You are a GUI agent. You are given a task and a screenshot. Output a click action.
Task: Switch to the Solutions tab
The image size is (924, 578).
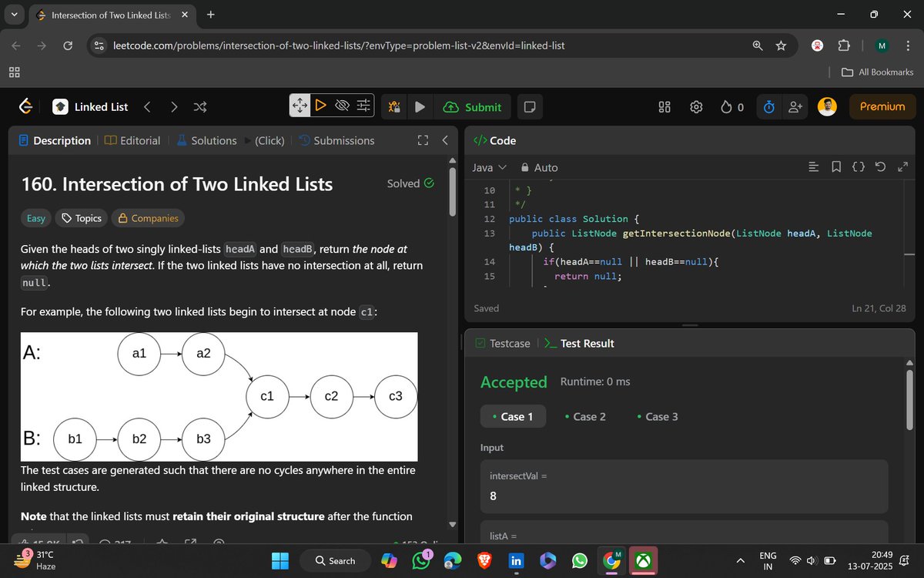[x=206, y=140]
